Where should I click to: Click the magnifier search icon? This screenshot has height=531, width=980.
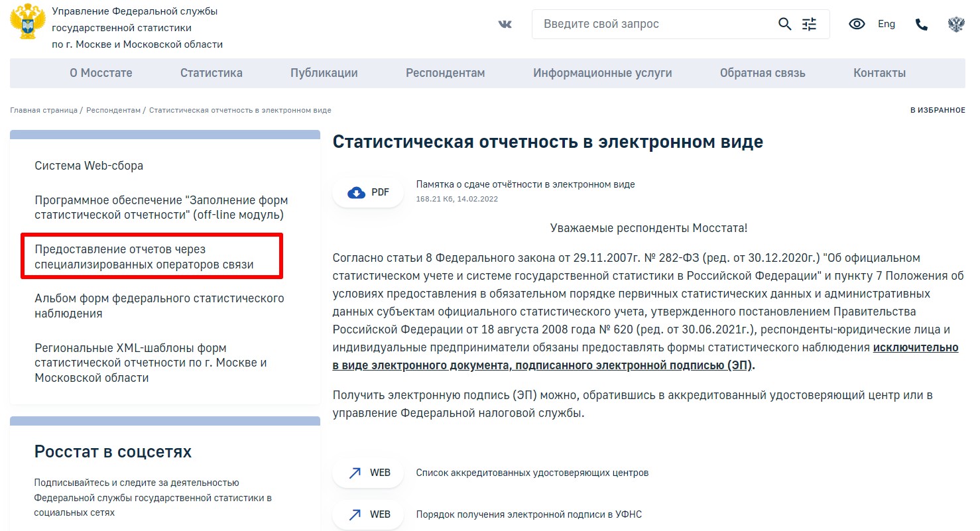[784, 25]
